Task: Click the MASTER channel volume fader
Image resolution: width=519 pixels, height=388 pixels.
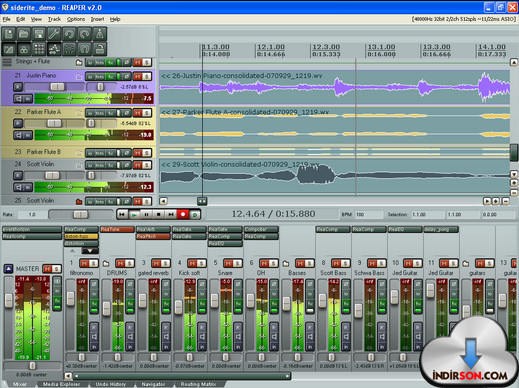Action: (9, 300)
